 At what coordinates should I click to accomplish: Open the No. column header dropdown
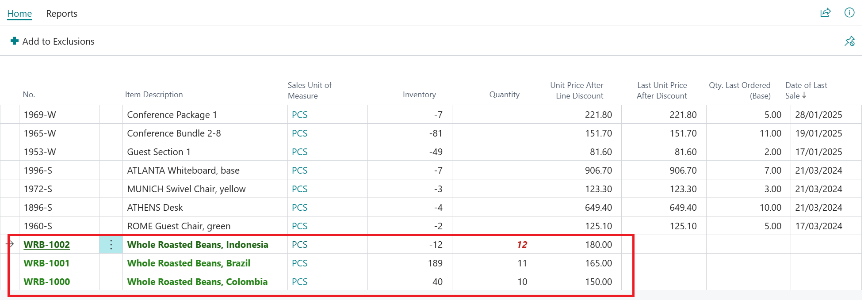[29, 94]
